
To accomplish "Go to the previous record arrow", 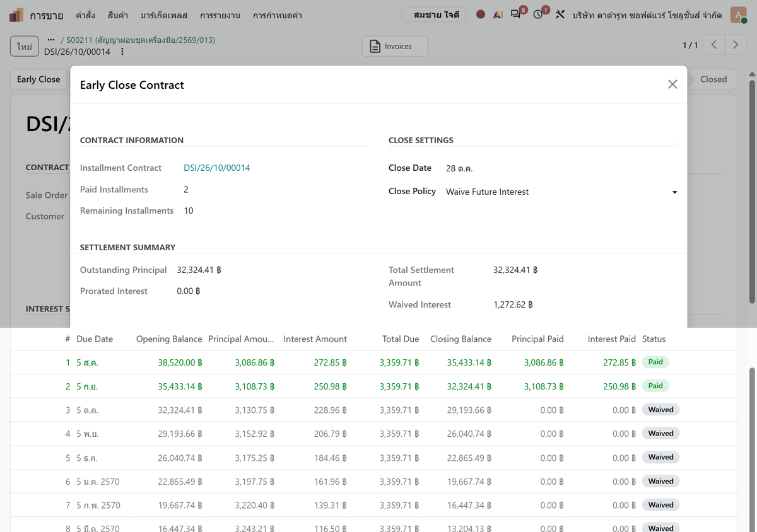I will tap(714, 45).
